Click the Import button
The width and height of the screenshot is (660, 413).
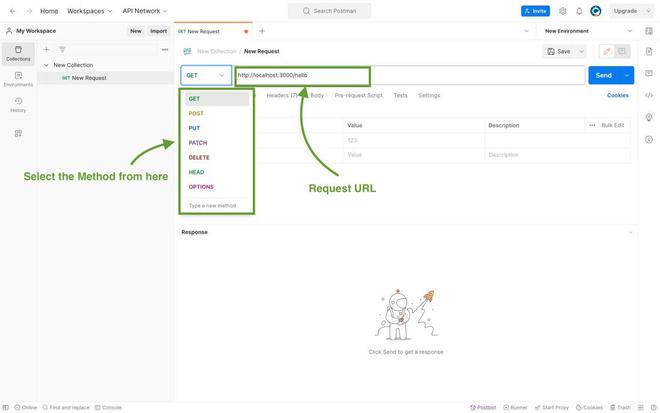(159, 31)
